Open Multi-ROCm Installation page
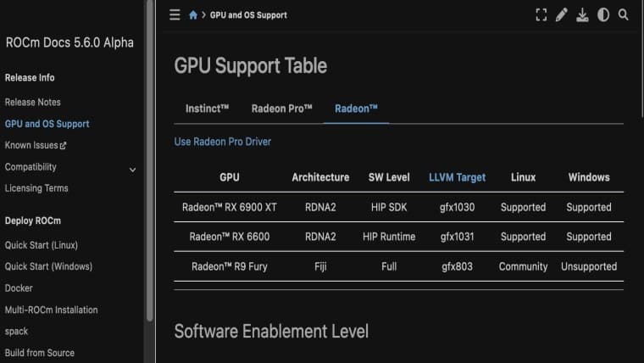Screen dimensions: 644x363 tap(51, 310)
